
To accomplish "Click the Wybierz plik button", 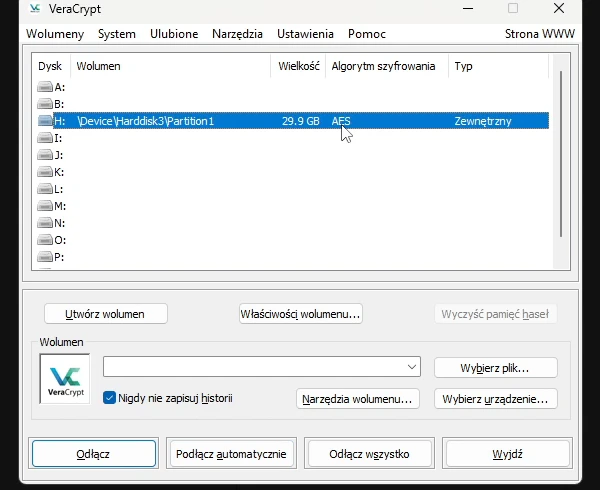I will pos(496,368).
